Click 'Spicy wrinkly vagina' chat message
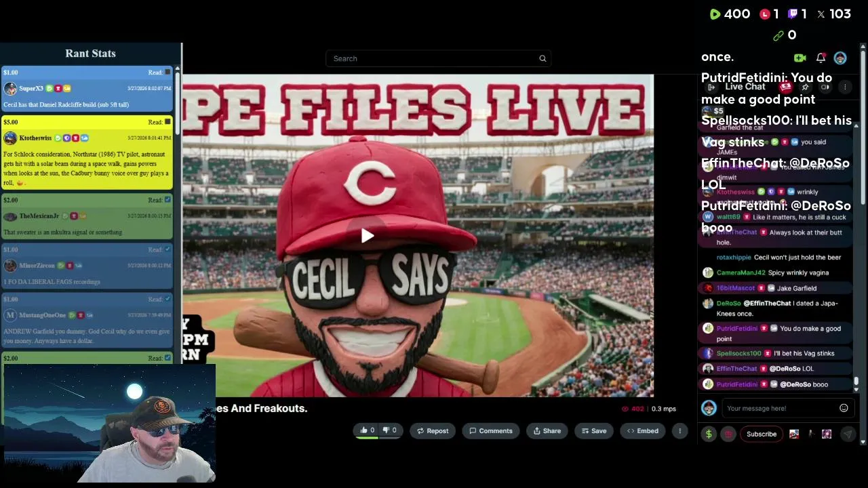Image resolution: width=868 pixels, height=488 pixels. (798, 272)
